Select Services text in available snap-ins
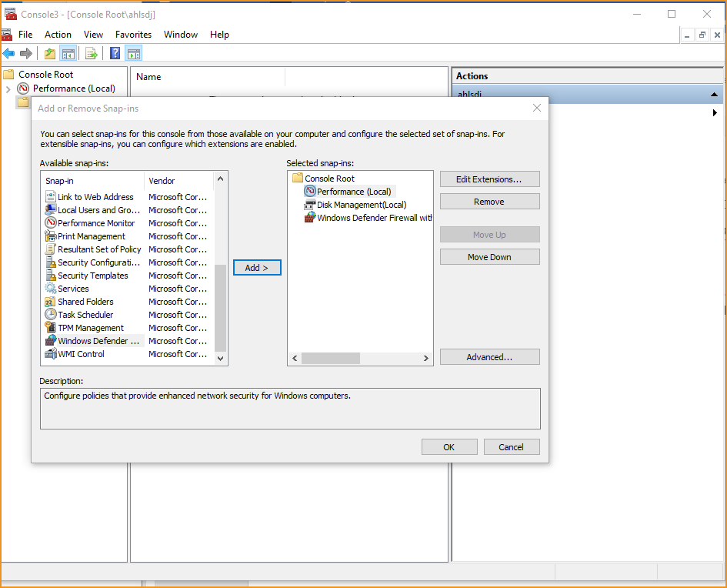Viewport: 727px width, 588px height. tap(73, 289)
